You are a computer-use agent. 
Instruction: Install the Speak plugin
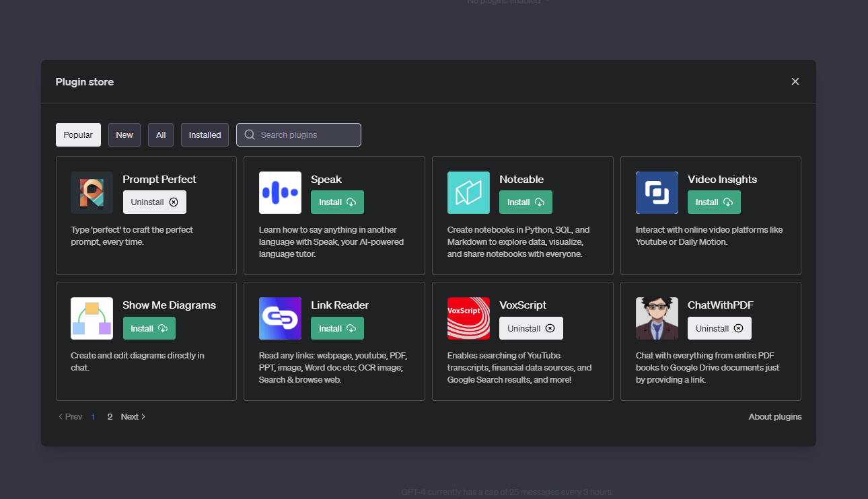tap(337, 202)
